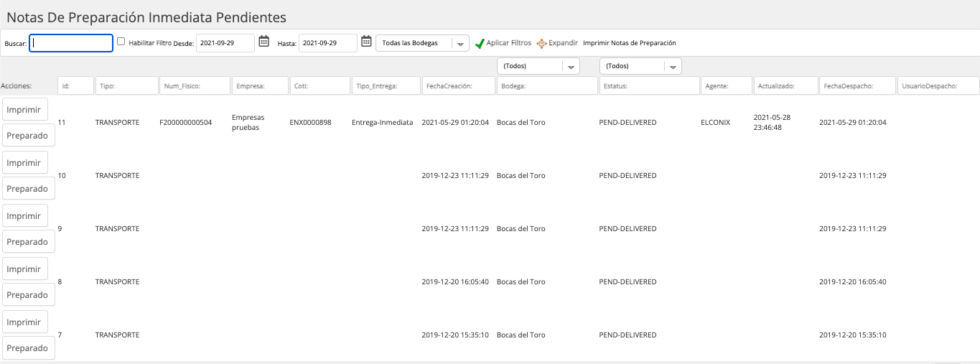Click agent name ELCONIX

[715, 123]
